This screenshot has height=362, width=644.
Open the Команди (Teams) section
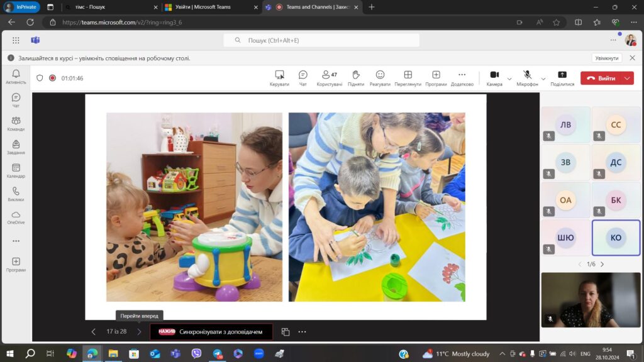tap(16, 124)
